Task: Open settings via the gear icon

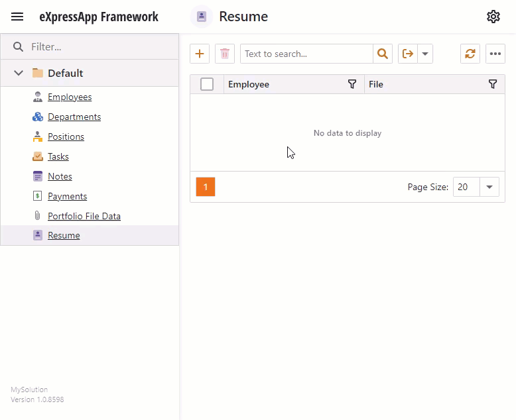Action: (493, 17)
